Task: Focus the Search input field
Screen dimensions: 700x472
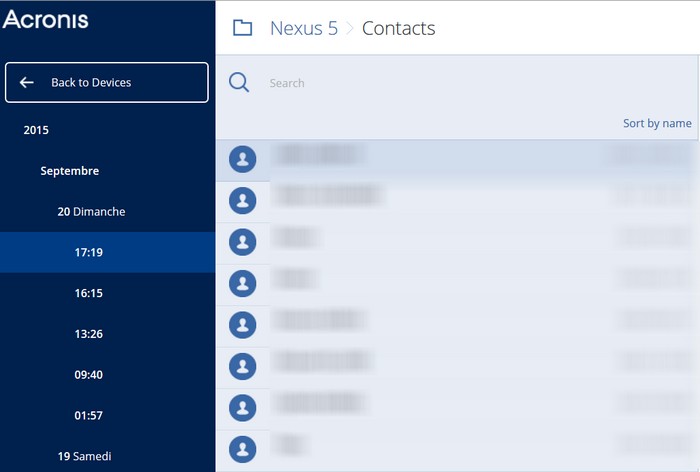Action: [x=450, y=83]
